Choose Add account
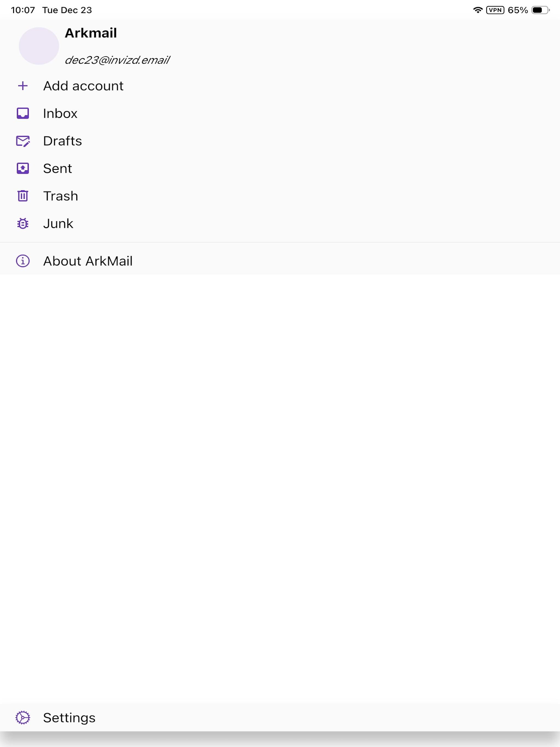This screenshot has height=747, width=560. click(280, 86)
